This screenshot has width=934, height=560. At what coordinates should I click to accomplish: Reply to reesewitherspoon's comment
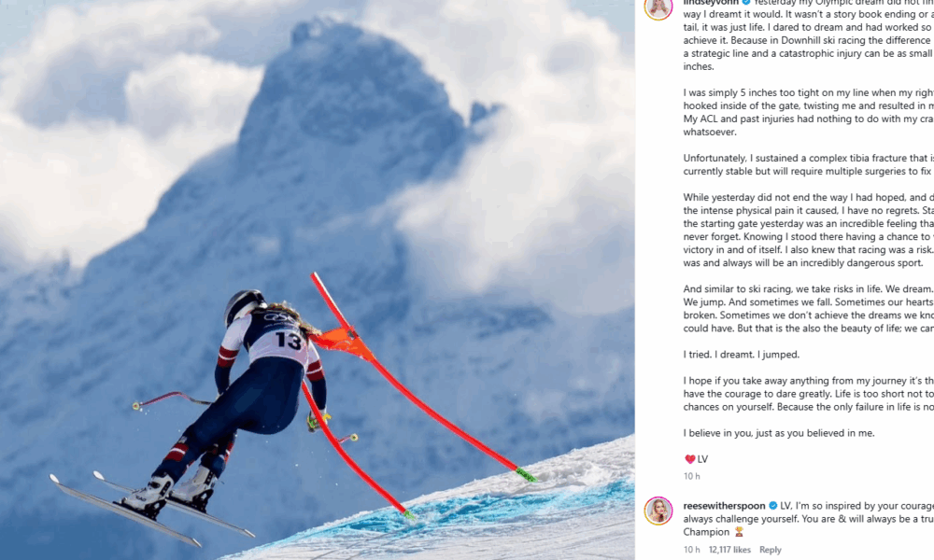point(771,550)
